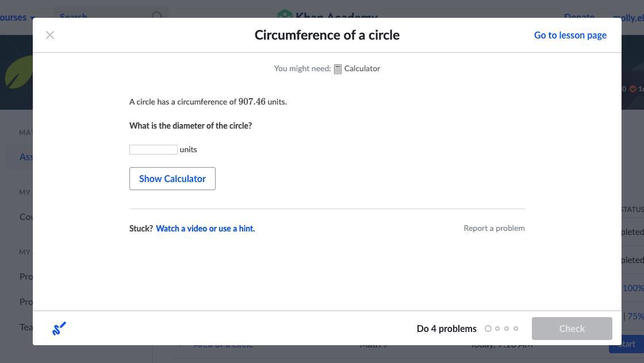Image resolution: width=644 pixels, height=363 pixels.
Task: Open the scratchpad drawing tool
Action: coord(59,329)
